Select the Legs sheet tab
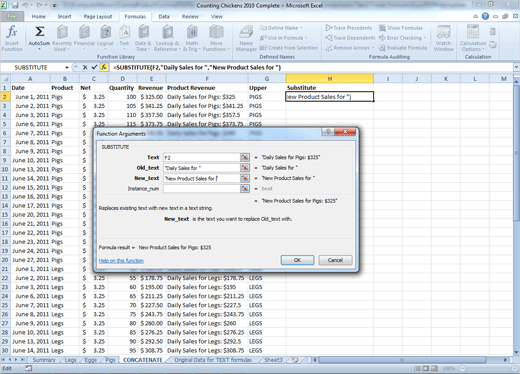The width and height of the screenshot is (520, 374). click(70, 360)
